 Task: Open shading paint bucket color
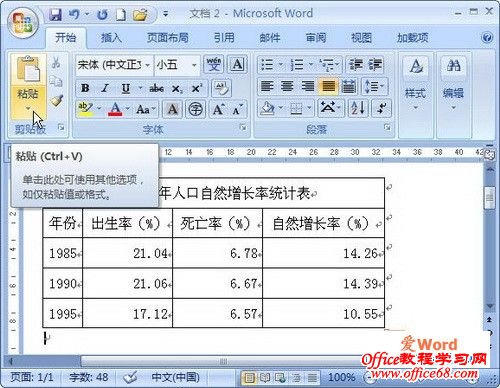pyautogui.click(x=268, y=108)
